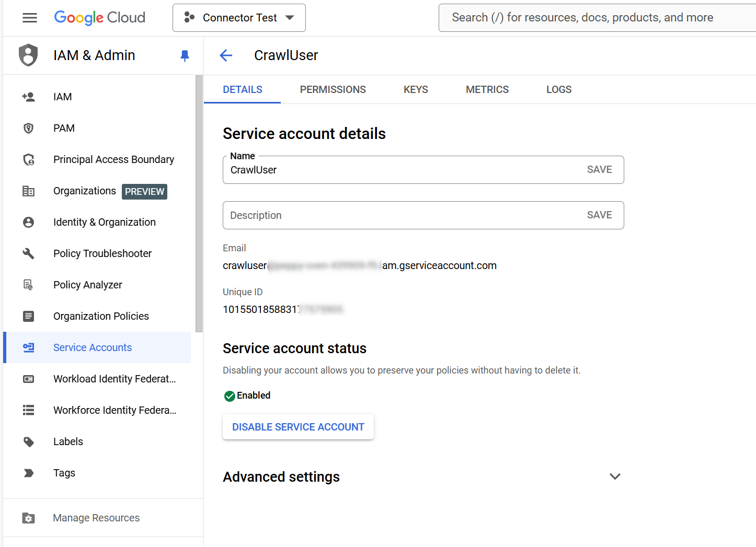This screenshot has width=756, height=547.
Task: Click the Tags arrow-shaped icon
Action: [28, 473]
